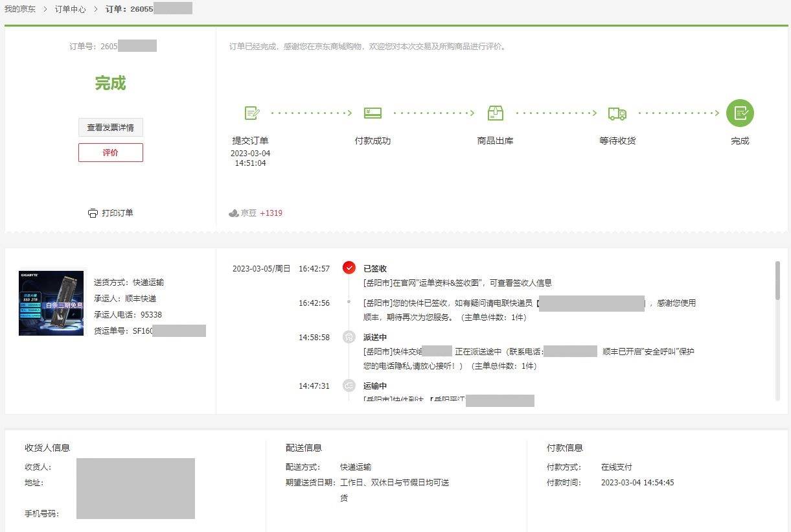791x532 pixels.
Task: Click the red 评价 review button
Action: pos(110,152)
